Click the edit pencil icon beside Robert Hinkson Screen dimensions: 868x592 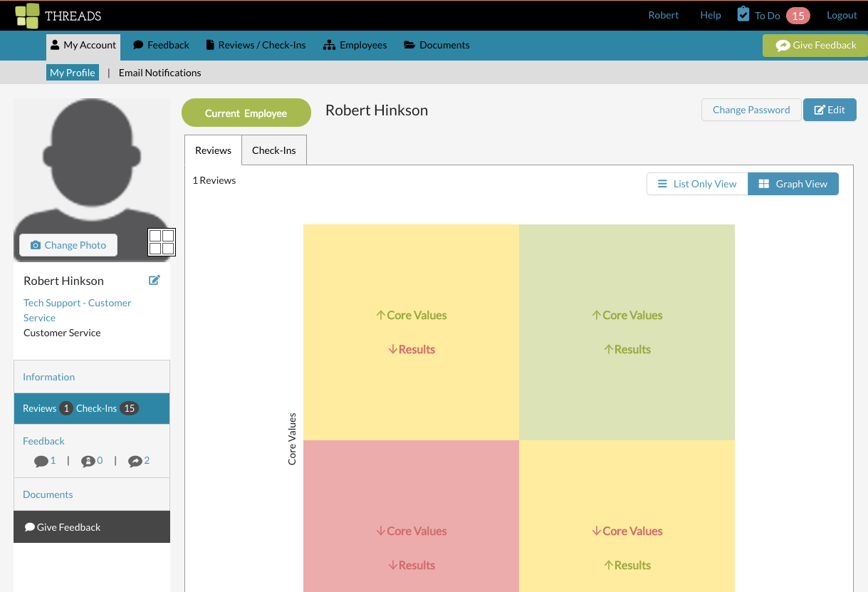click(x=155, y=280)
